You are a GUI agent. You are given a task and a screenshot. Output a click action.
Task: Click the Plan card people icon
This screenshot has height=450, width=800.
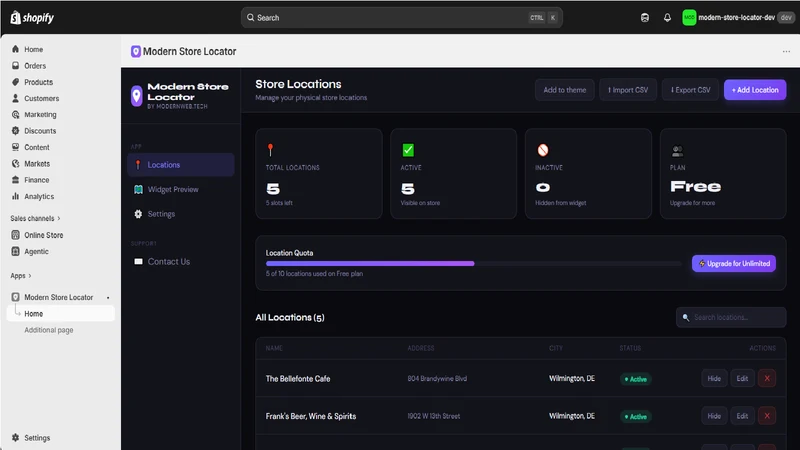677,151
